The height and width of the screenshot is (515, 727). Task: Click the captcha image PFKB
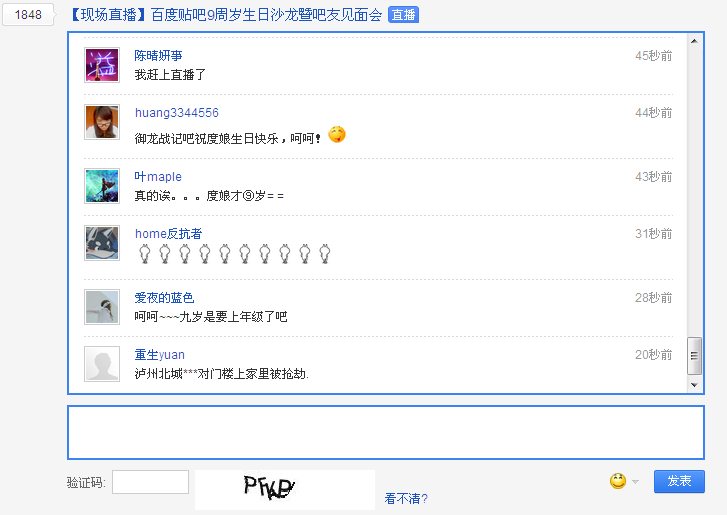point(285,490)
